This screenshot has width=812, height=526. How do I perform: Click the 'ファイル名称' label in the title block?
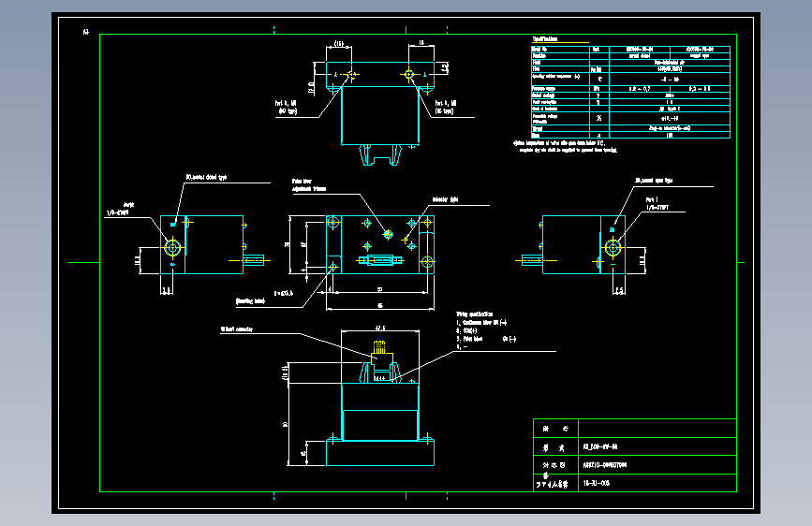click(552, 485)
